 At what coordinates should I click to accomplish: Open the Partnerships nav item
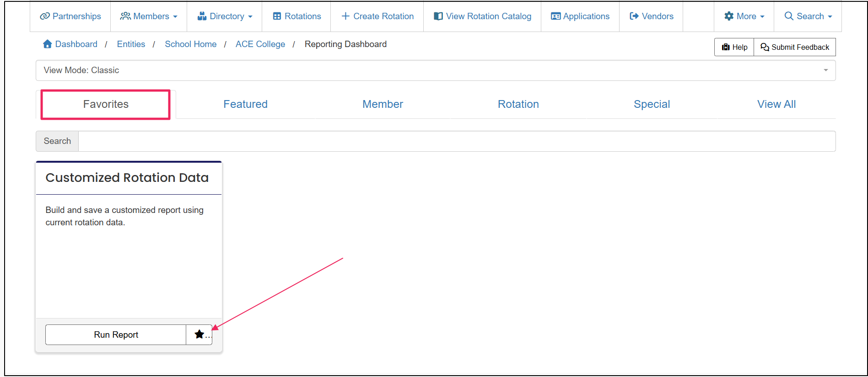pyautogui.click(x=70, y=16)
